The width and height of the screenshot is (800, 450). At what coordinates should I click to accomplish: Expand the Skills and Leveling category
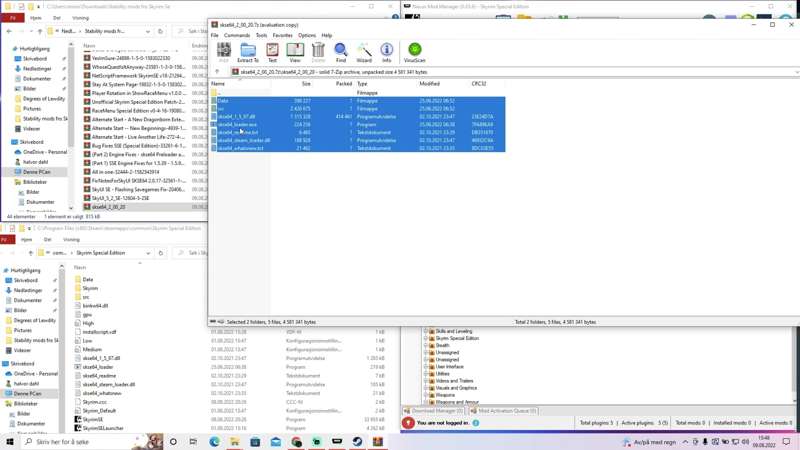[426, 331]
